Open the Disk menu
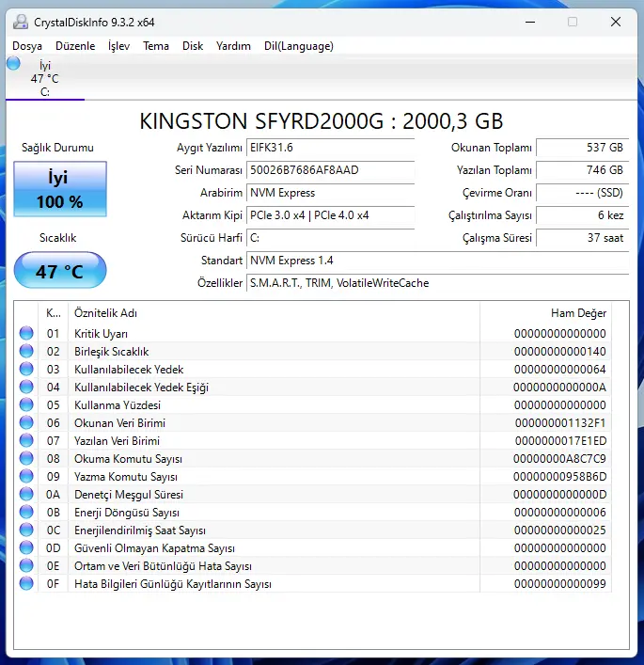 click(x=193, y=46)
